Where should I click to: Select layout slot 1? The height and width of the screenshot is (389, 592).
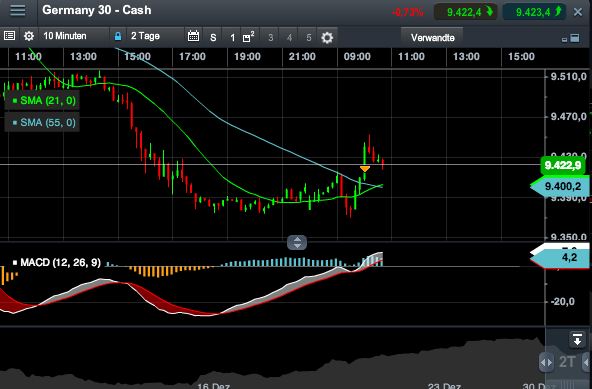click(x=232, y=37)
